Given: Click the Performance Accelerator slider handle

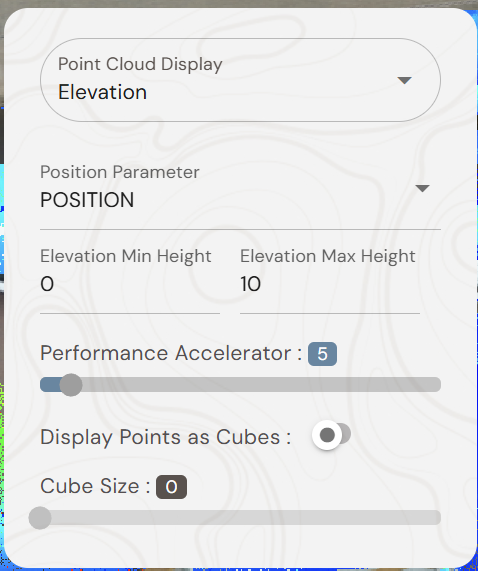Looking at the screenshot, I should coord(71,385).
